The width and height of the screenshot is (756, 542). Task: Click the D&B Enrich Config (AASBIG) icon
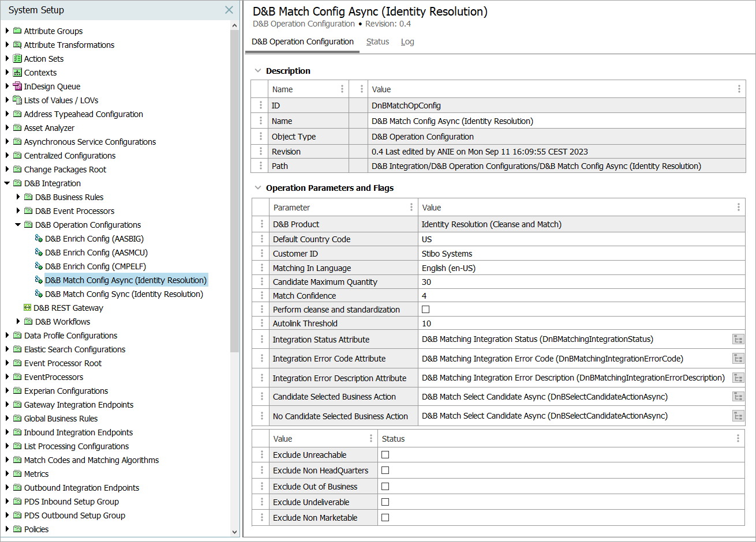click(x=39, y=239)
